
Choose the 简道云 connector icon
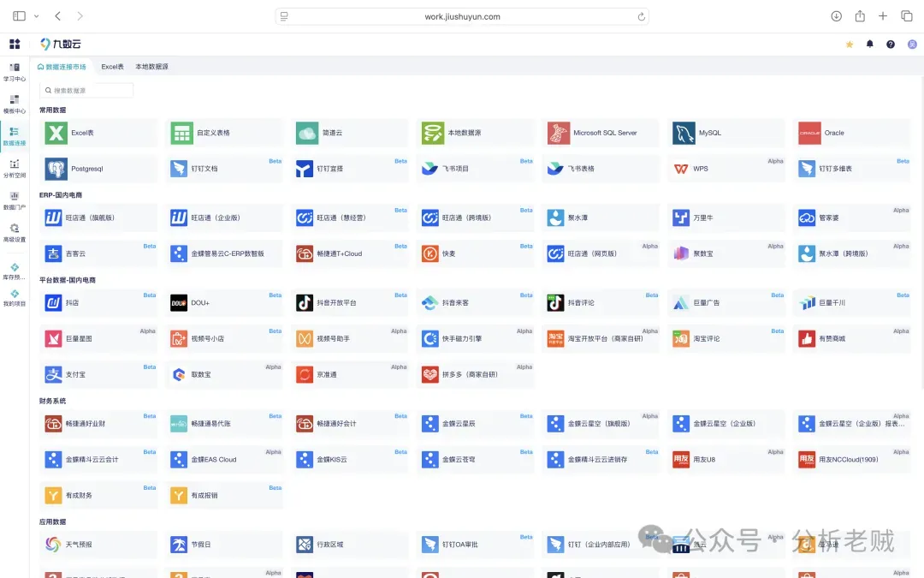pos(307,133)
